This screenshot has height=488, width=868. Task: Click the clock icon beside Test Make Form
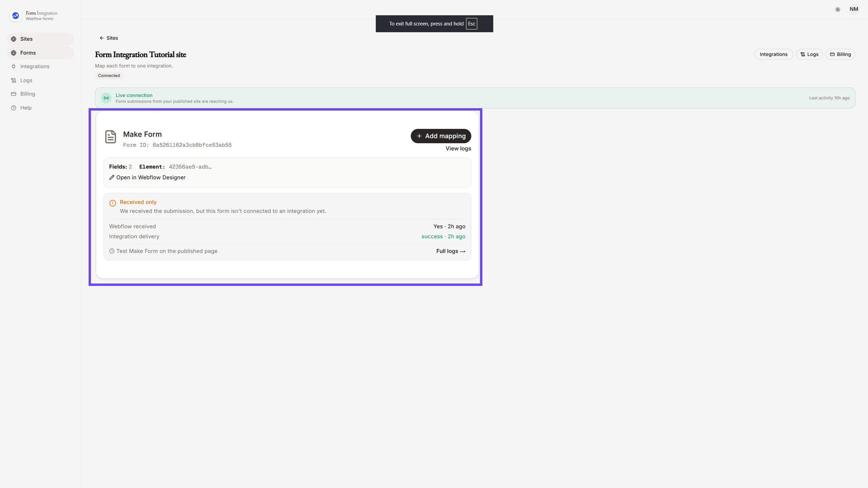pos(112,251)
